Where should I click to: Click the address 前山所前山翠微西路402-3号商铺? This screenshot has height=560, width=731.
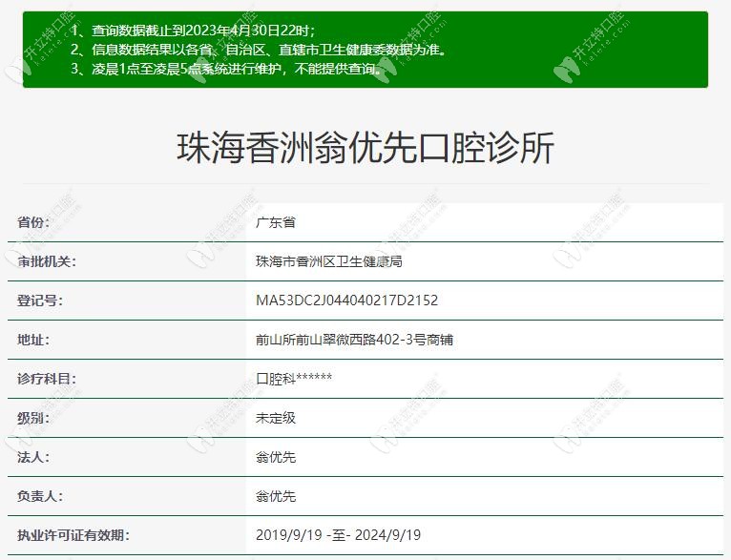pos(354,340)
